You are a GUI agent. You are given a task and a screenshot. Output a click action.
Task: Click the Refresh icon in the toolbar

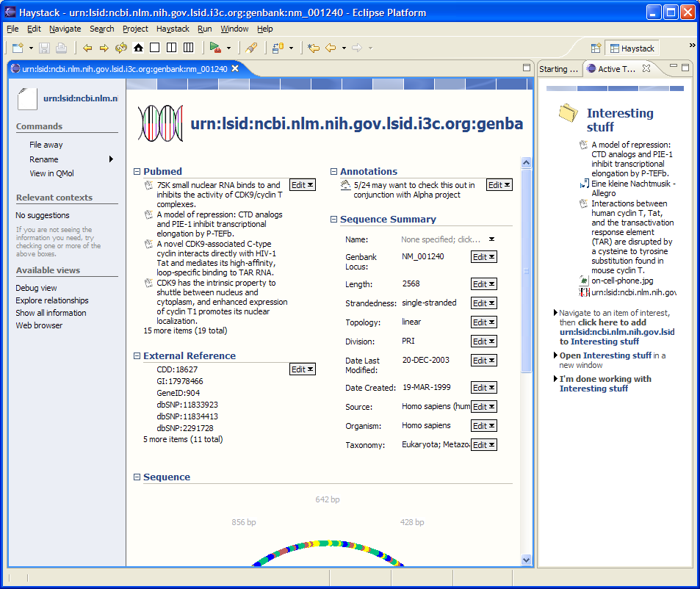click(x=121, y=48)
